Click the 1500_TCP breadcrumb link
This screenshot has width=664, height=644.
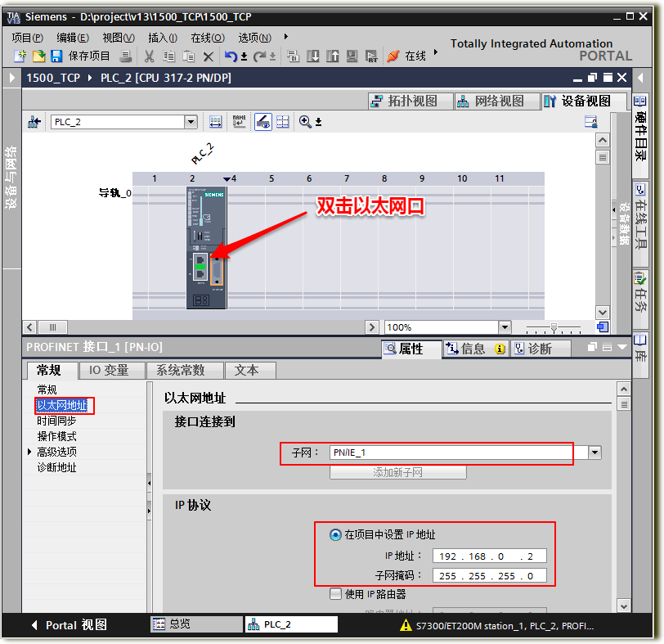pyautogui.click(x=53, y=78)
